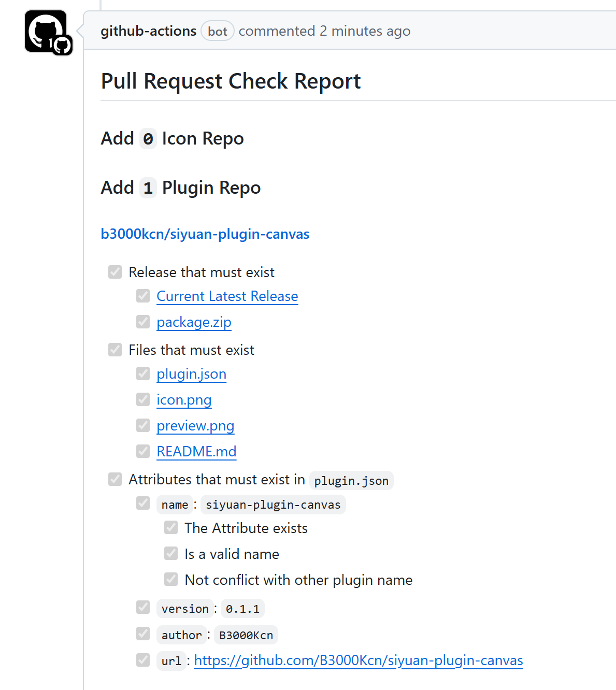Screen dimensions: 616x690
Task: Open the plugin.json file link
Action: pos(191,374)
